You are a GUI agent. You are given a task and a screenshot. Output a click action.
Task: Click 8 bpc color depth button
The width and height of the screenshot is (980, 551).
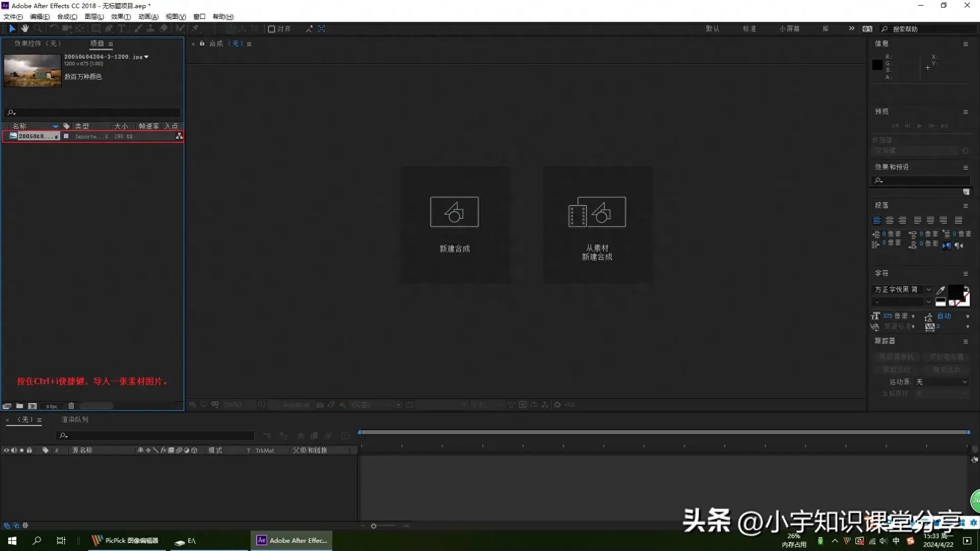pos(52,407)
